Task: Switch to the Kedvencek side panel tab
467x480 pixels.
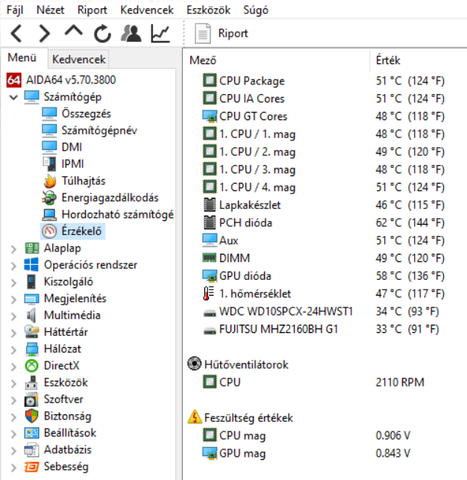Action: (79, 59)
